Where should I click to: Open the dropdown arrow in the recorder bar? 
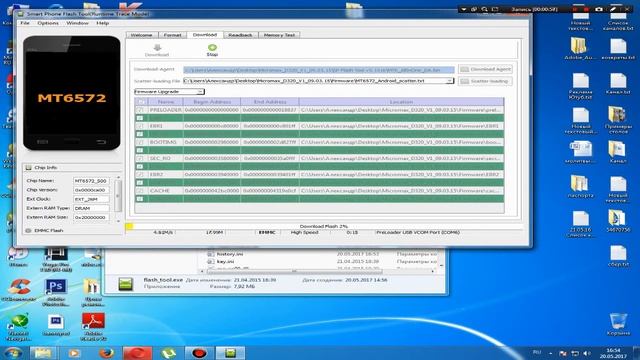click(464, 9)
